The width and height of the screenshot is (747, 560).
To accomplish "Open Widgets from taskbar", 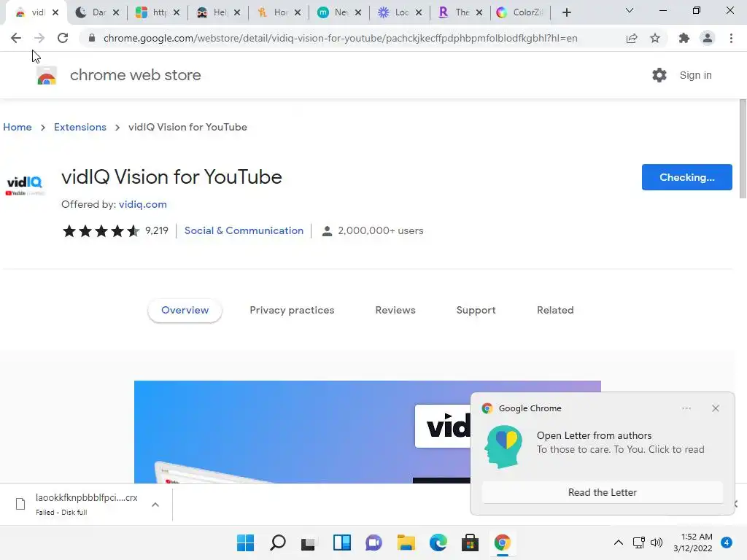I will pos(342,542).
